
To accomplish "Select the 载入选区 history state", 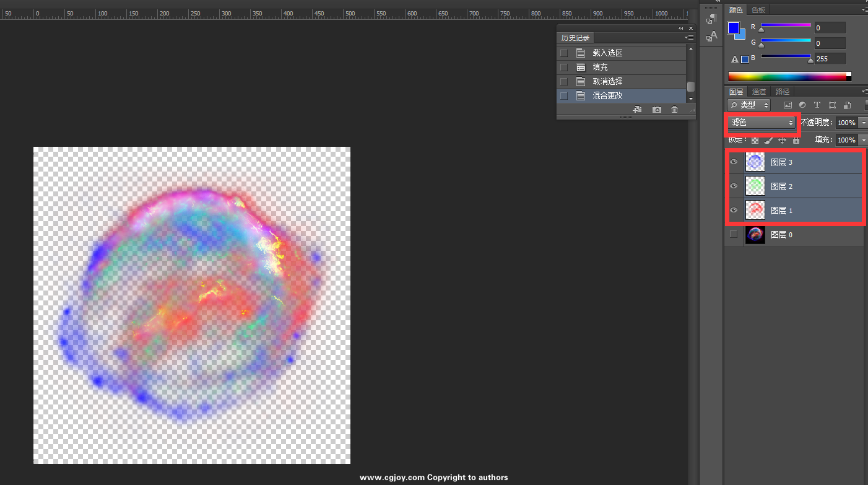I will 622,53.
